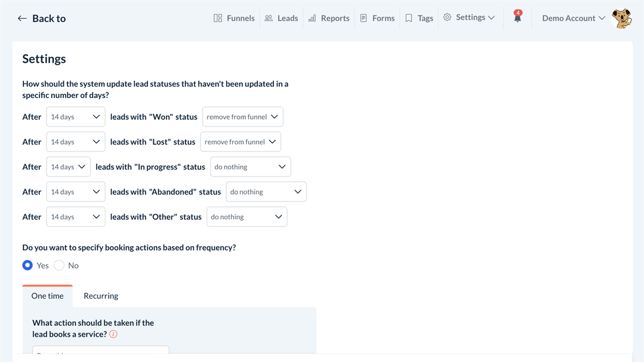Click the Reports bar chart icon
Screen dimensions: 644x362
pos(312,18)
